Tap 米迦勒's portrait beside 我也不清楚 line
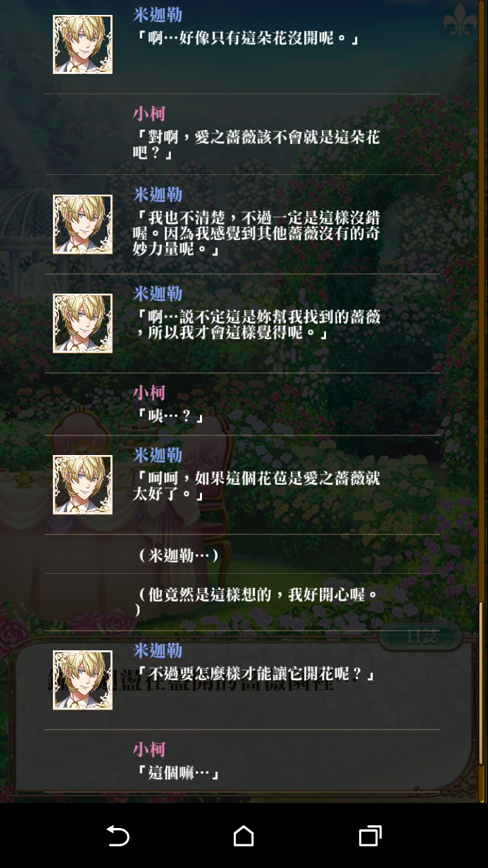The height and width of the screenshot is (868, 488). pos(83,224)
